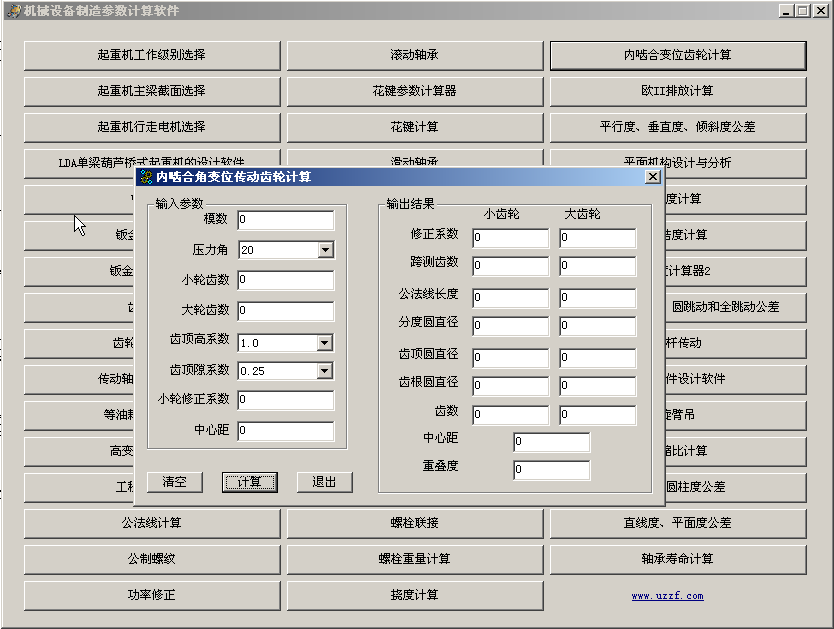Click the 计算 button
Viewport: 834px width, 629px height.
coord(249,482)
